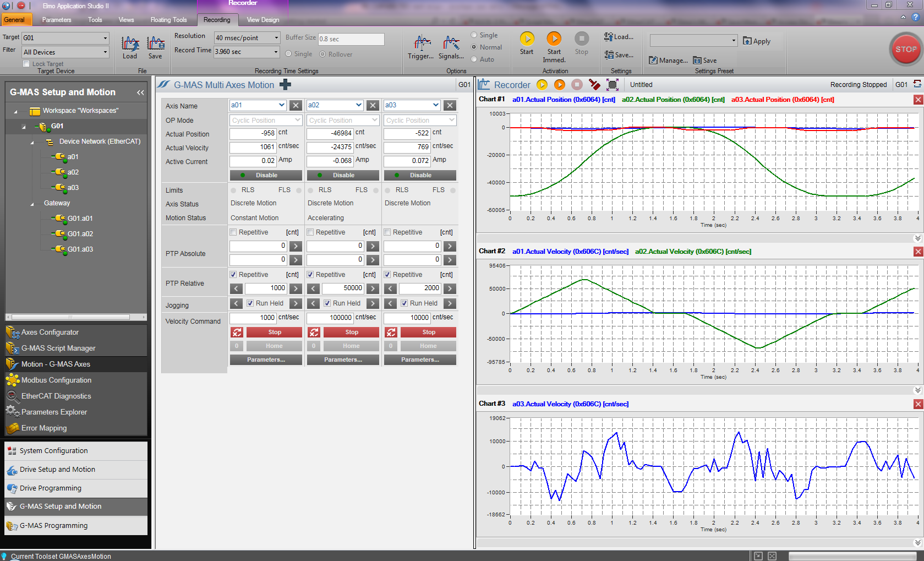Apply the selected settings preset
This screenshot has height=561, width=924.
pos(757,41)
